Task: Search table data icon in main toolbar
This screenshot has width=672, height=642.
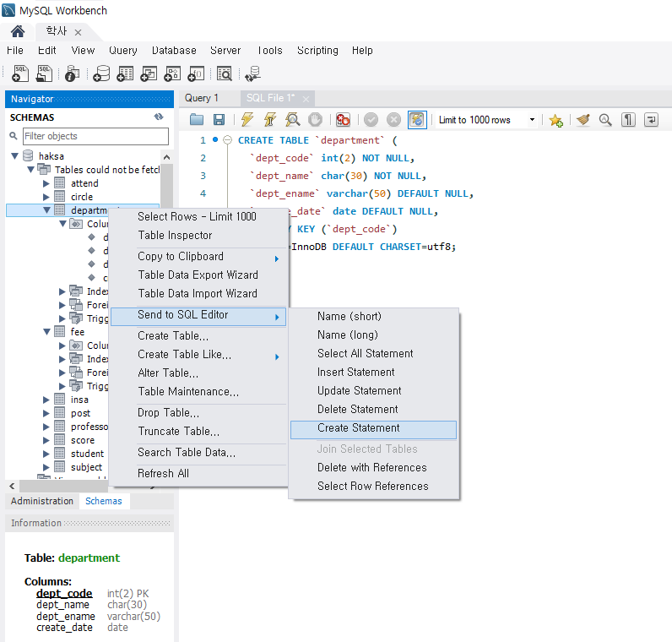Action: pyautogui.click(x=225, y=73)
